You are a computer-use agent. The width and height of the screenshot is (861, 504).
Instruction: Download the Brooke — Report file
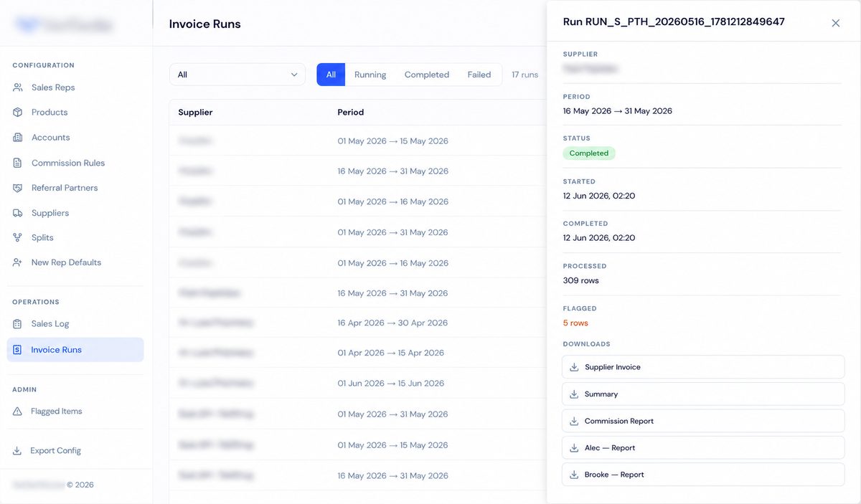click(703, 475)
